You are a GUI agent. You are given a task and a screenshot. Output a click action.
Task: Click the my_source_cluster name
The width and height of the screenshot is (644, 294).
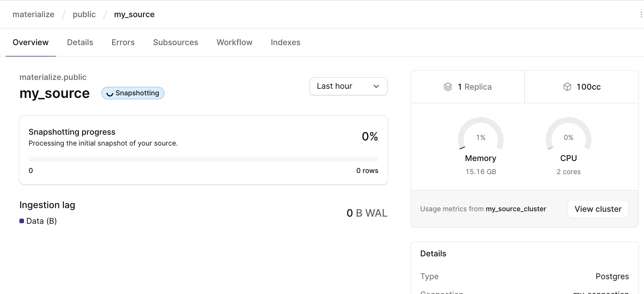(516, 209)
